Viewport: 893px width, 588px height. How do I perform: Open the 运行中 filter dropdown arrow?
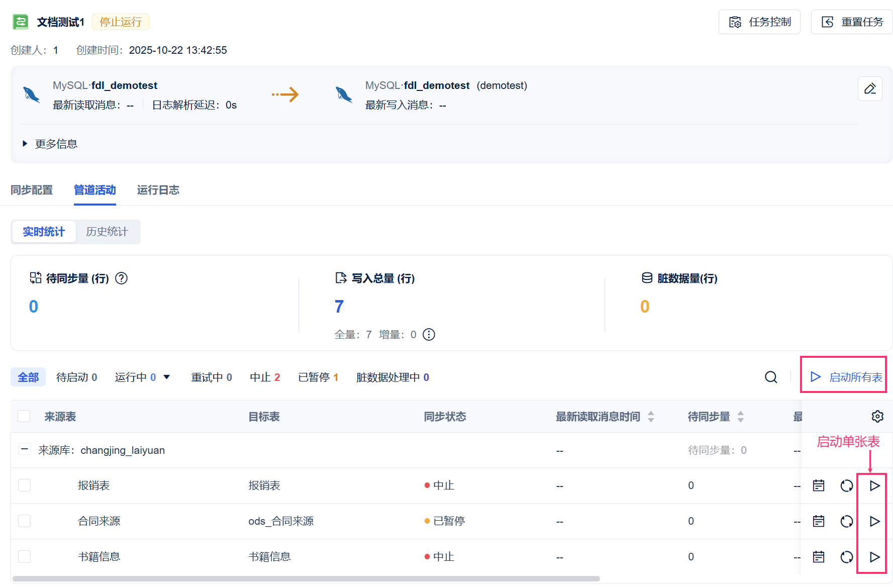(167, 377)
